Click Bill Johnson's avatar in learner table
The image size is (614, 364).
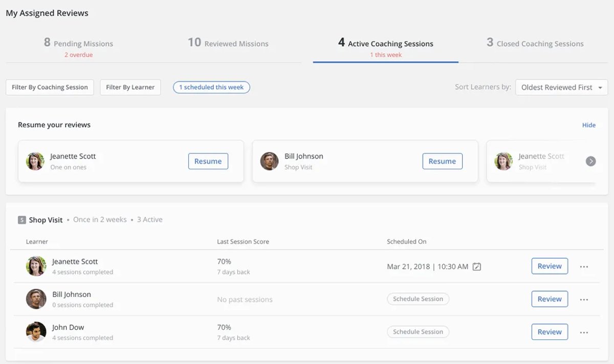pyautogui.click(x=36, y=299)
